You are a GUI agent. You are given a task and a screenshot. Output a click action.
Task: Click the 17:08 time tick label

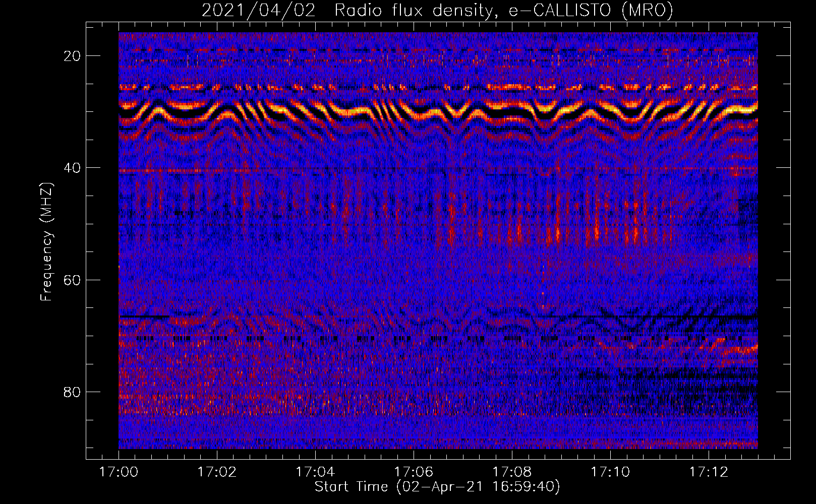[512, 472]
